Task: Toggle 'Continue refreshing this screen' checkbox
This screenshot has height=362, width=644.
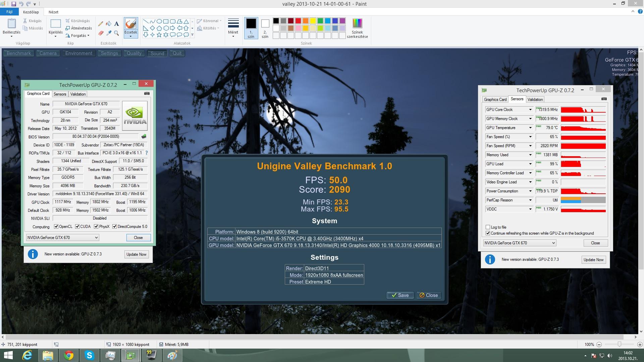Action: [488, 233]
